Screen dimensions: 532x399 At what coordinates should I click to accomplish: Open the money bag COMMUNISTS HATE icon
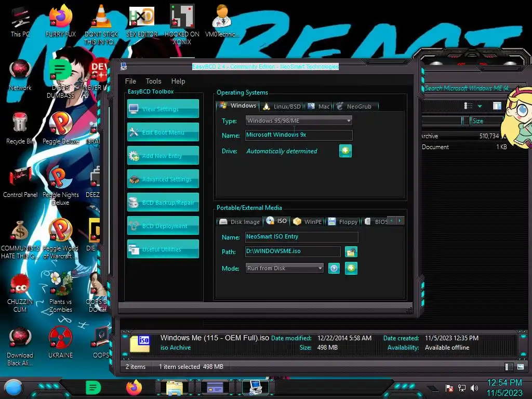20,239
